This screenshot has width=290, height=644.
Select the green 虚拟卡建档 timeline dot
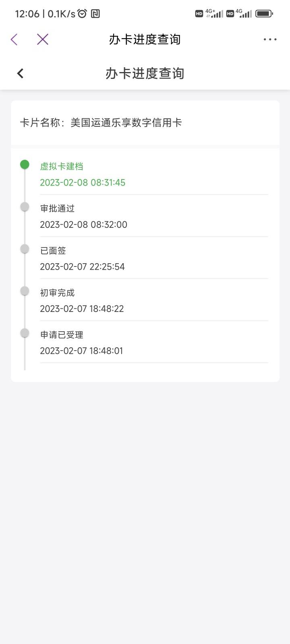25,164
